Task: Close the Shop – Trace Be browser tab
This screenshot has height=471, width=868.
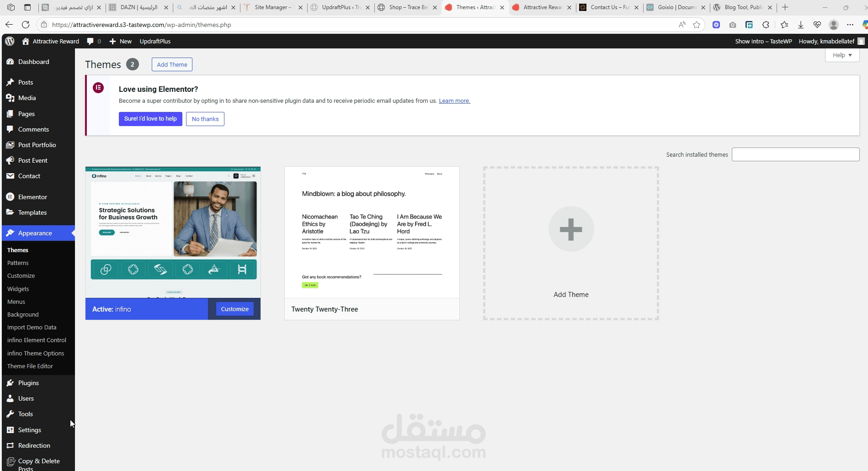Action: [435, 7]
